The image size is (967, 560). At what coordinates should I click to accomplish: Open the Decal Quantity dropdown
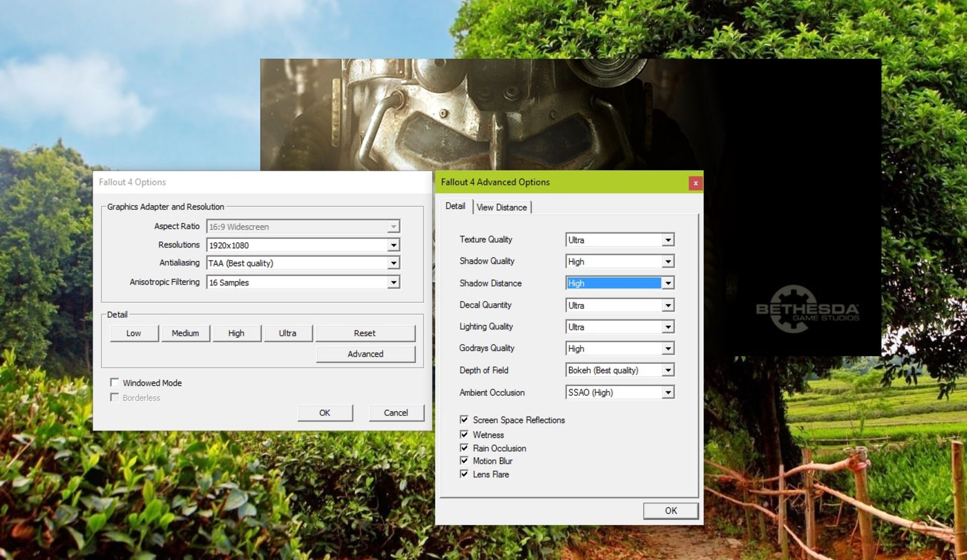coord(668,306)
